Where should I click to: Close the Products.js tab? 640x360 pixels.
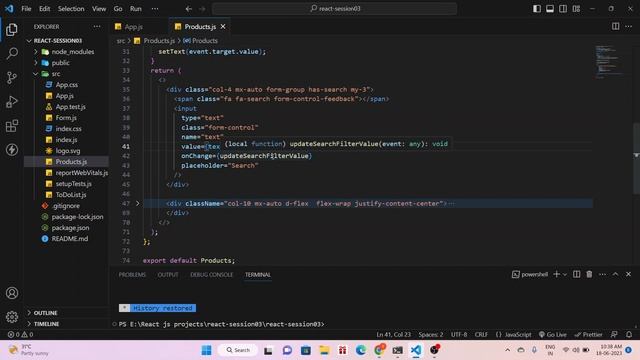click(x=223, y=27)
